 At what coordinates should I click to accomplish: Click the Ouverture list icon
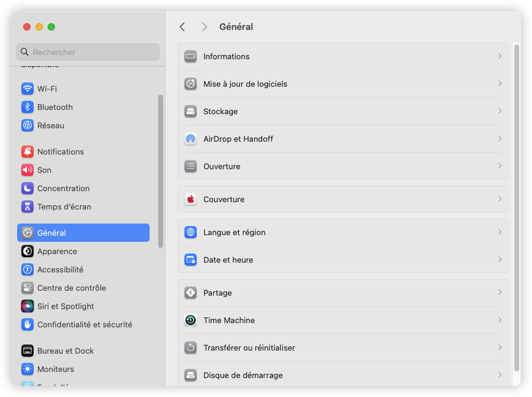(191, 166)
